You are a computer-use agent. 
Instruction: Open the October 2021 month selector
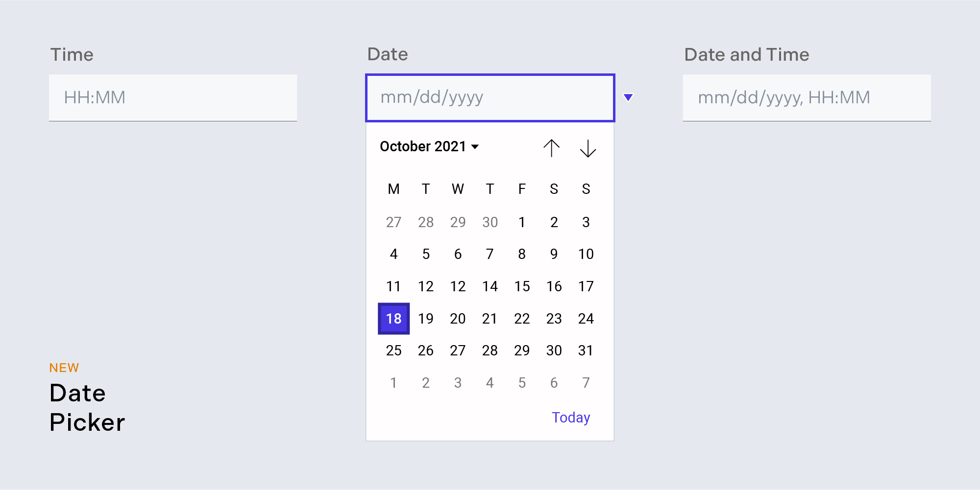point(429,146)
